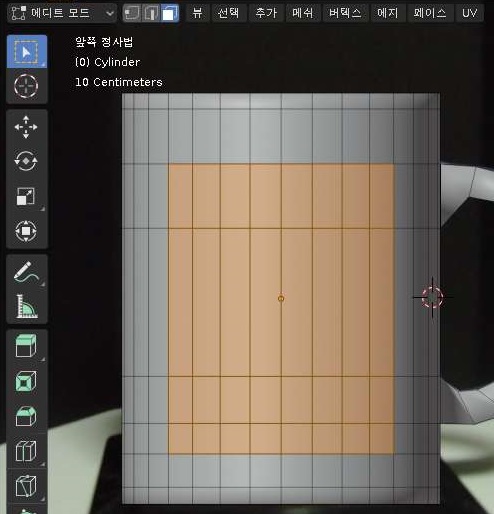Select the Extrude Region tool

26,347
